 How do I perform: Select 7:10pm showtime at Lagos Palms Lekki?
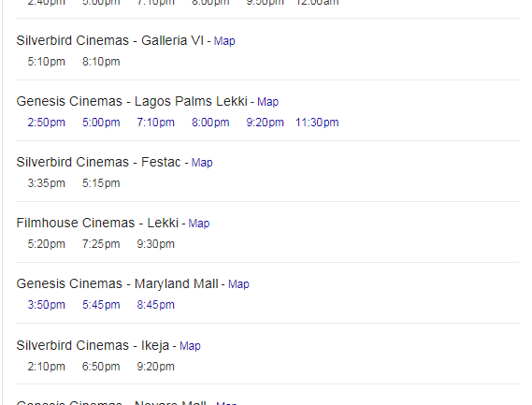pos(156,123)
